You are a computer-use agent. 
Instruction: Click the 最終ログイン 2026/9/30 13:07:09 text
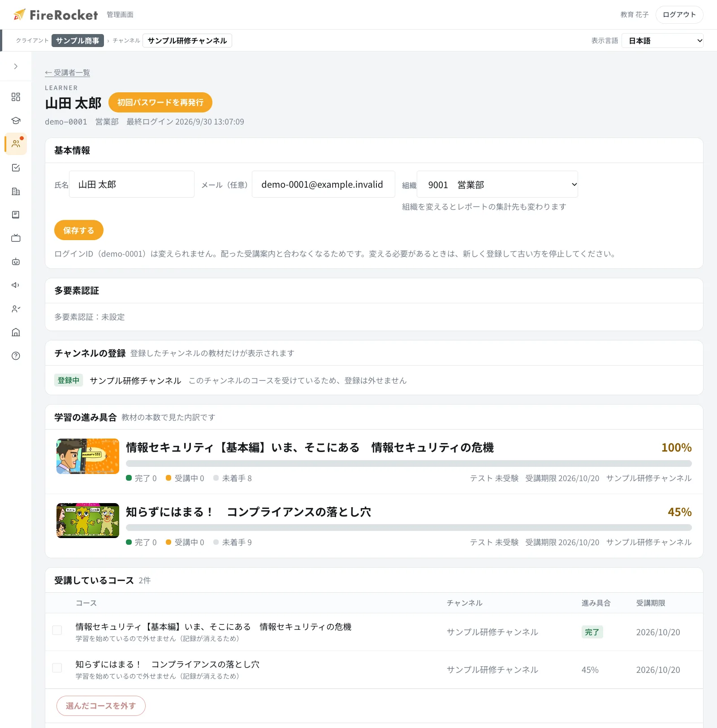185,122
